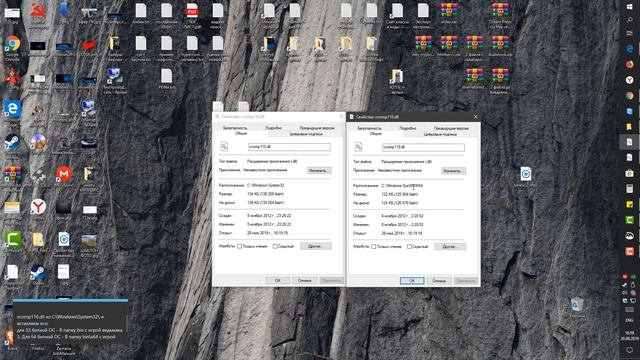The image size is (640, 360).
Task: Open Action Center notification icon
Action: [629, 350]
